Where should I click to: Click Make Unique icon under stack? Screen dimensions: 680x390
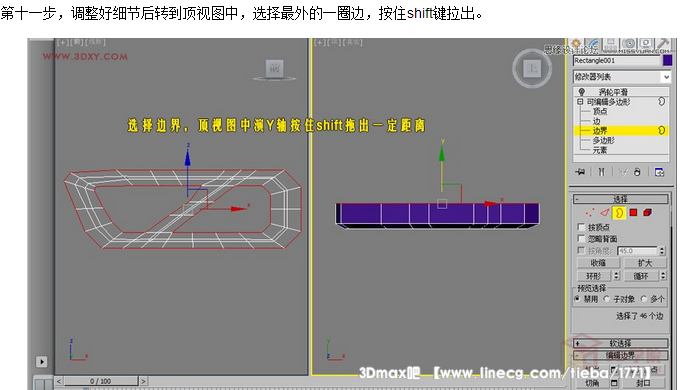pos(623,172)
